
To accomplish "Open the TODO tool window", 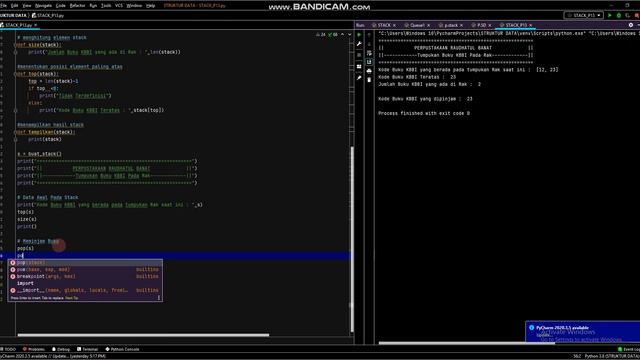I will 8,349.
